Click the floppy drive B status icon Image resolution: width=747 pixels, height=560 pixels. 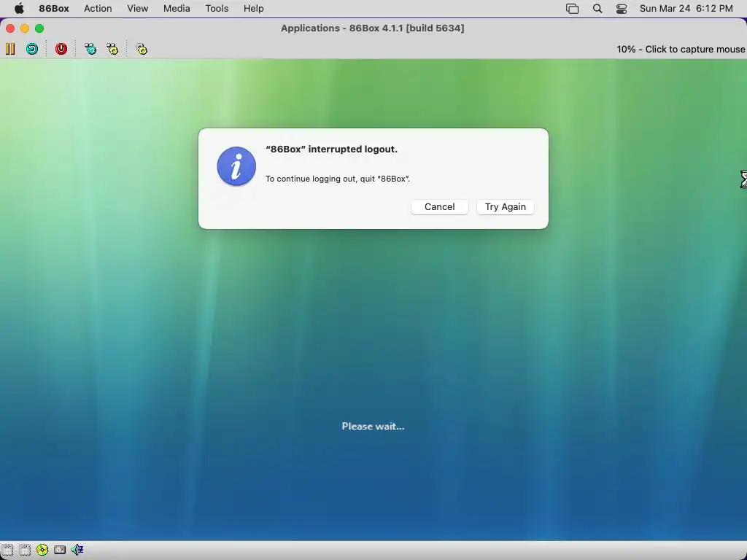click(x=25, y=550)
